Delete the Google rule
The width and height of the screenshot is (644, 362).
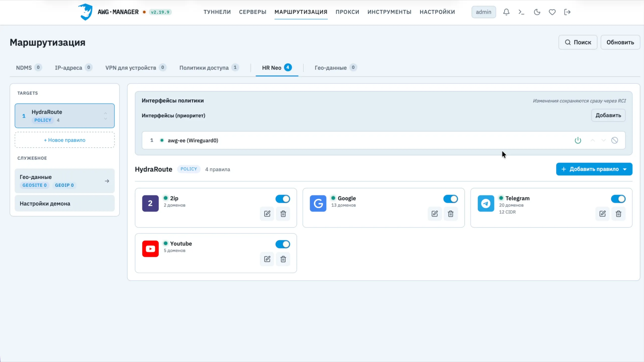tap(451, 214)
